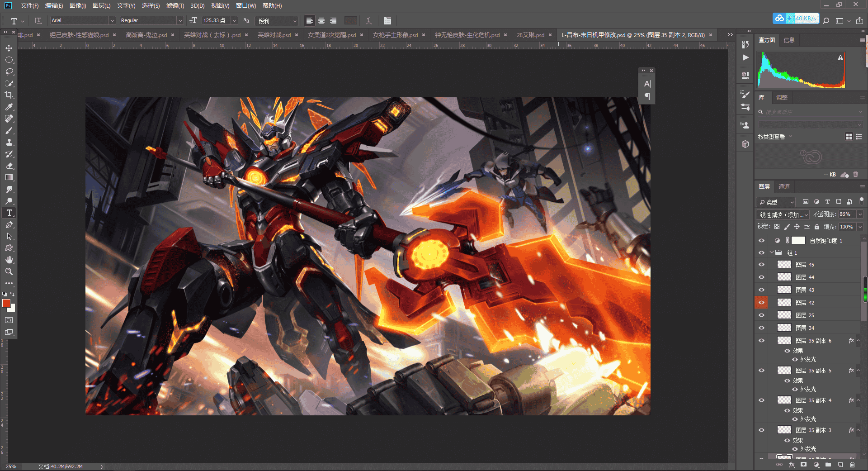
Task: Click the left align text icon
Action: (309, 20)
